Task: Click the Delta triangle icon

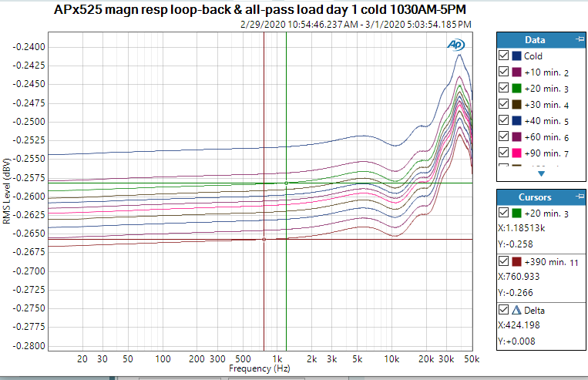Action: click(x=516, y=310)
